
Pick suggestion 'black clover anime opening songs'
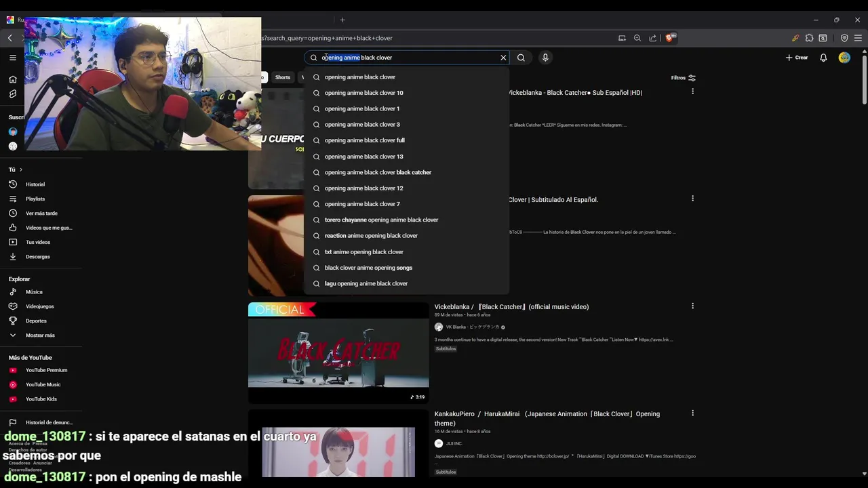[x=406, y=268]
